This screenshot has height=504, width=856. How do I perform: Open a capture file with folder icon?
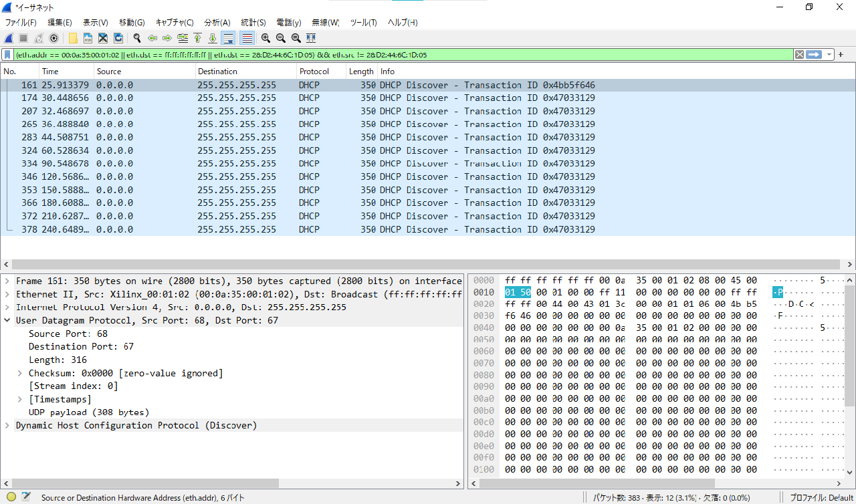pos(73,38)
